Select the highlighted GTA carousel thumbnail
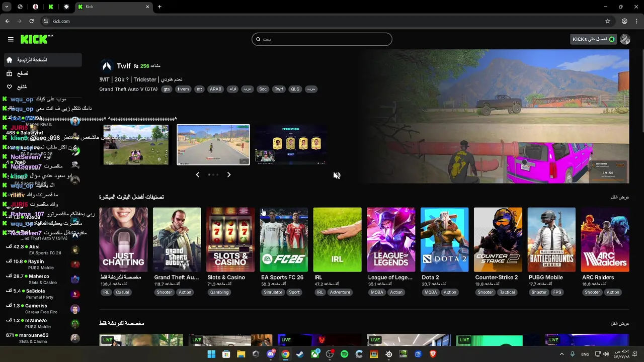 [213, 145]
